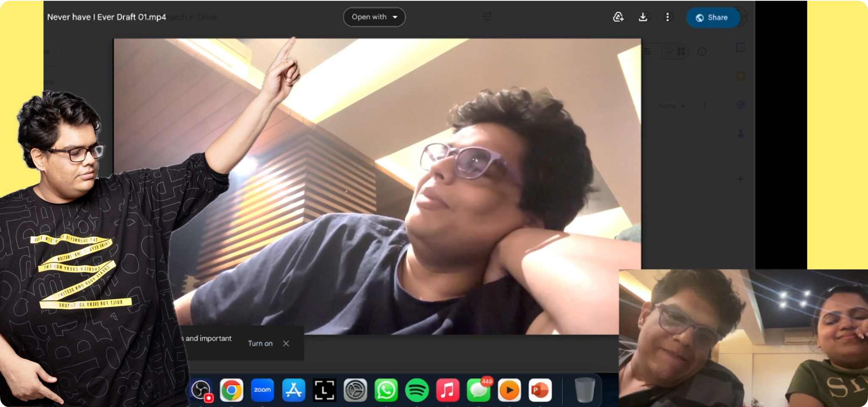Open the Calendar side panel icon
This screenshot has height=407, width=868.
(740, 47)
